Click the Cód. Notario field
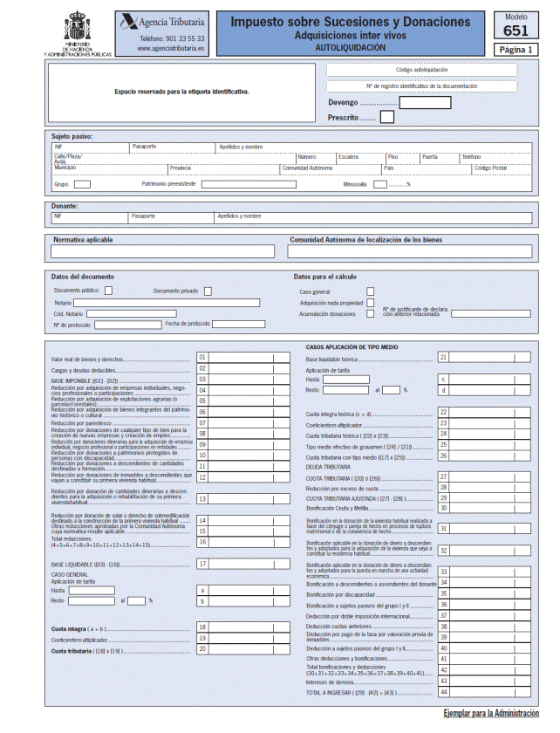 132,313
